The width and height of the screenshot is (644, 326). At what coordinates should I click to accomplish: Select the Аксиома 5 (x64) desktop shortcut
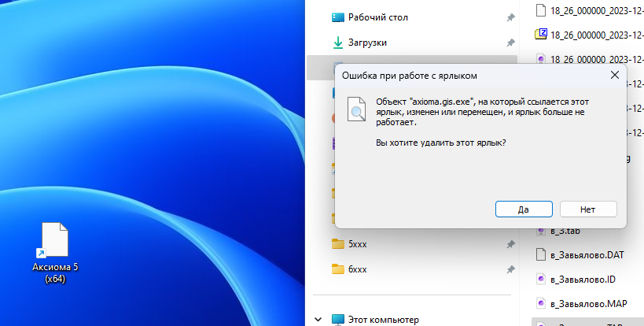click(x=55, y=253)
